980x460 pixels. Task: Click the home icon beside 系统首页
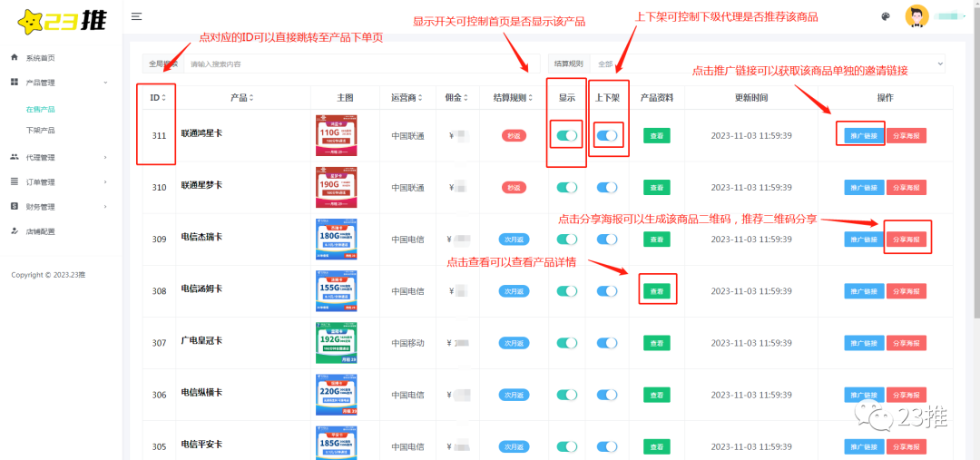coord(15,57)
